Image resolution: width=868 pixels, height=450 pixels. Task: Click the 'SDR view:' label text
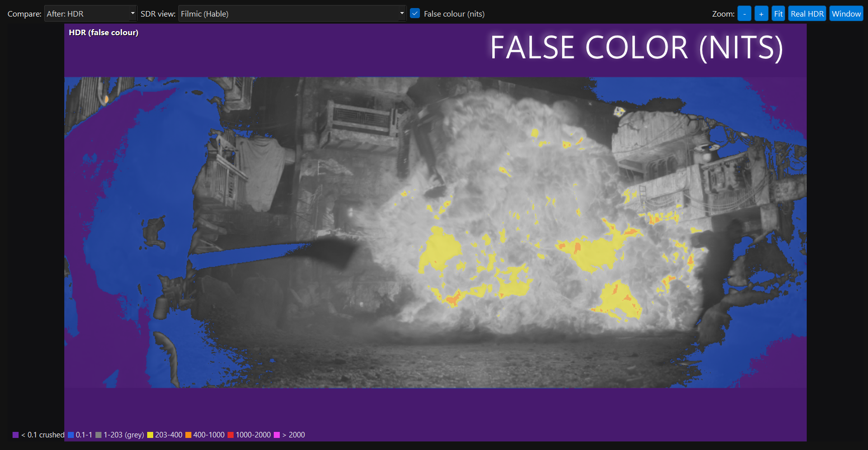(x=158, y=14)
